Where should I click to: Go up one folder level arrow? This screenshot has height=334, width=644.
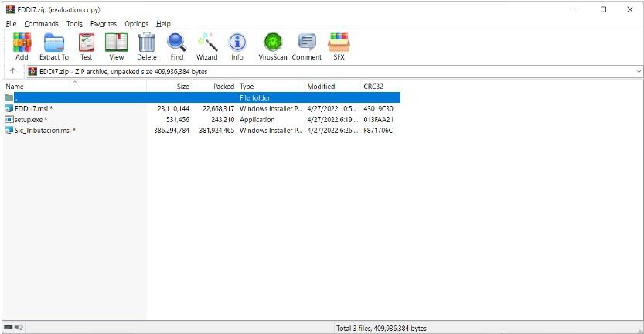coord(12,71)
